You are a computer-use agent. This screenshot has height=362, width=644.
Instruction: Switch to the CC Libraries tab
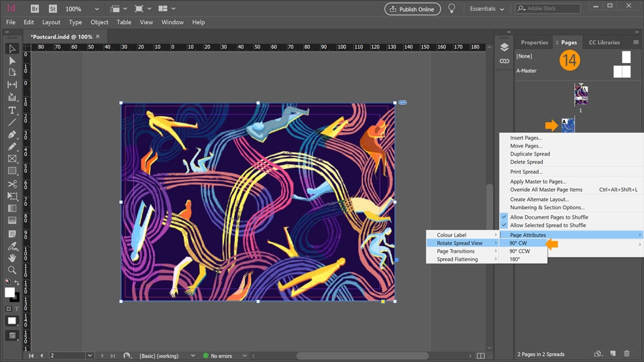point(604,42)
